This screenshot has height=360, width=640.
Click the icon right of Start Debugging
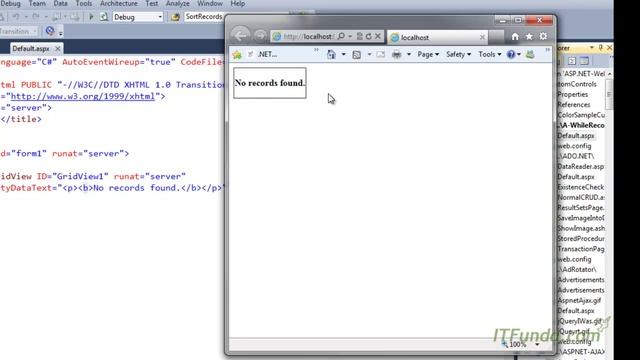coord(104,17)
